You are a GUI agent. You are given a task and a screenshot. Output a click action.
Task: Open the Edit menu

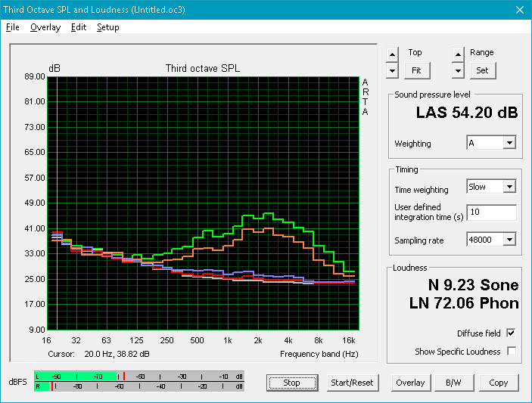coord(79,27)
